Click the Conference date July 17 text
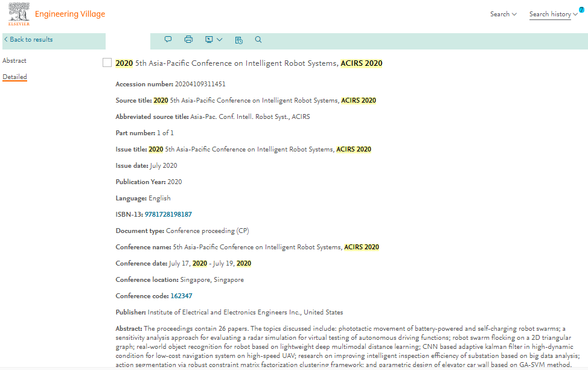 click(x=210, y=263)
